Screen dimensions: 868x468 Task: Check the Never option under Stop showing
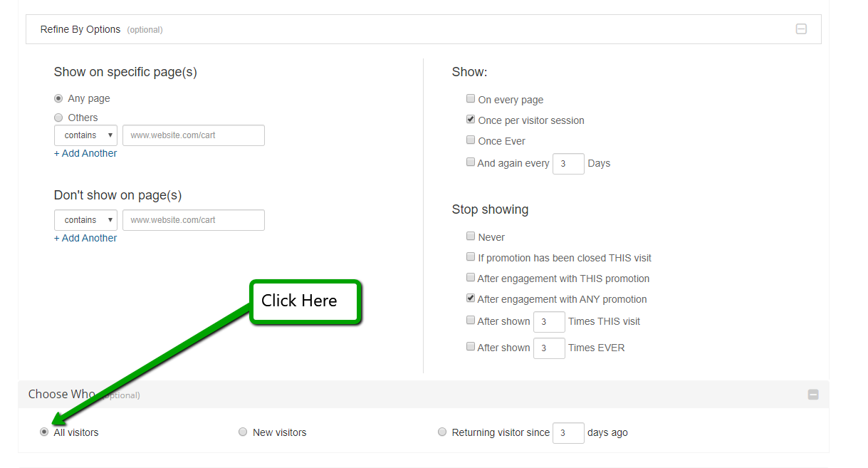pos(471,236)
